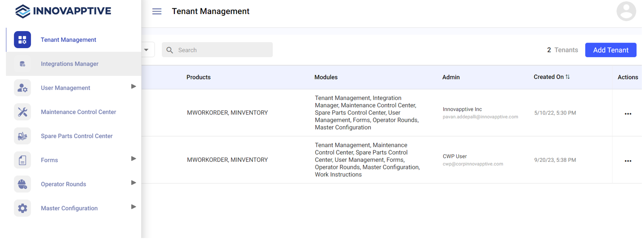This screenshot has height=241, width=644.
Task: Click the Forms document icon
Action: [x=23, y=160]
